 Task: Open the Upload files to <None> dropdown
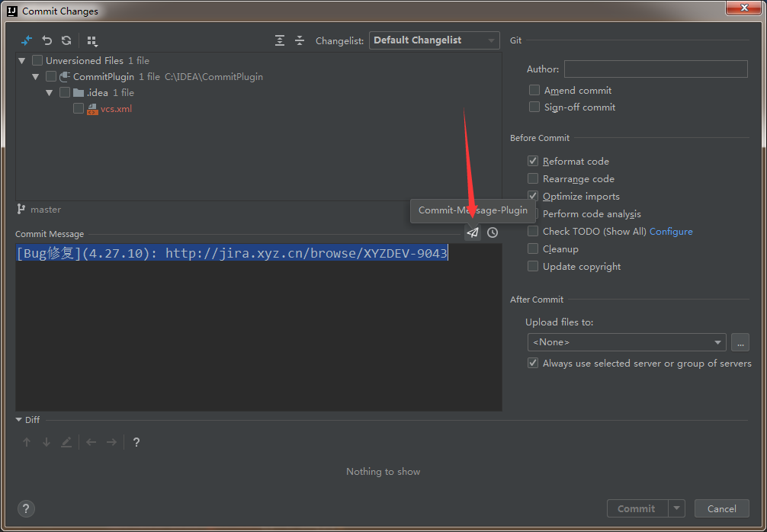pos(627,342)
